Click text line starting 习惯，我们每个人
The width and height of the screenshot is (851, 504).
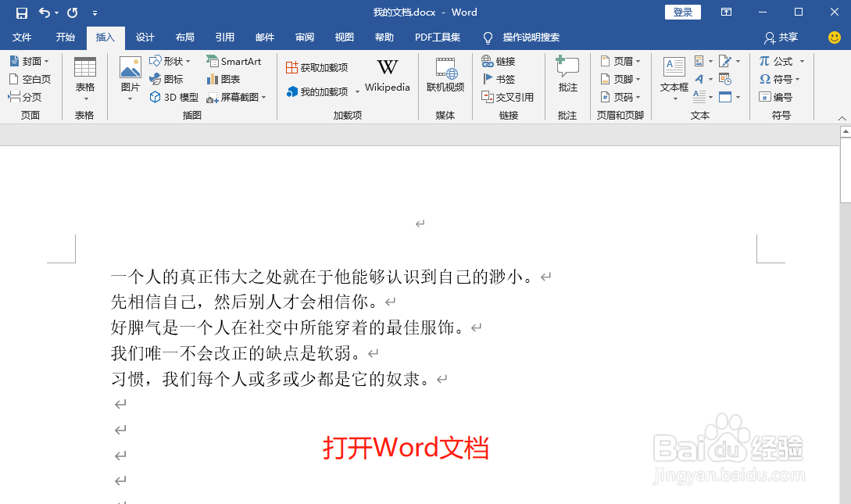[x=270, y=379]
